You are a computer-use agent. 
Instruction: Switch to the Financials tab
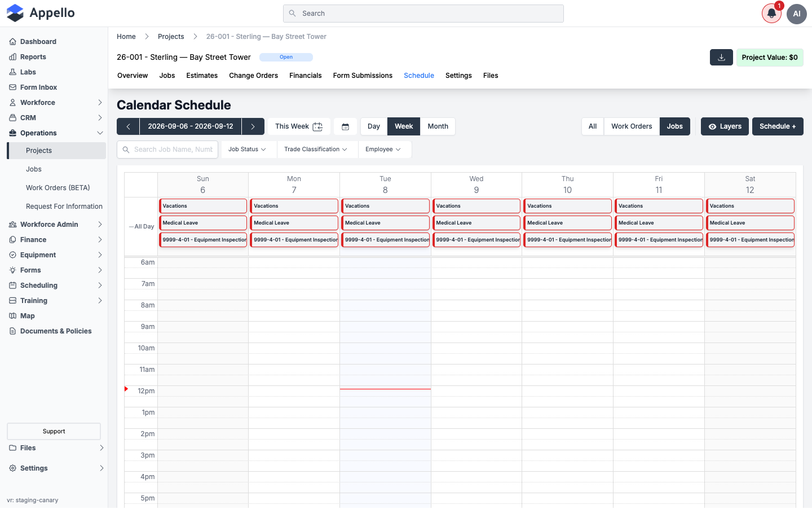[x=305, y=76]
